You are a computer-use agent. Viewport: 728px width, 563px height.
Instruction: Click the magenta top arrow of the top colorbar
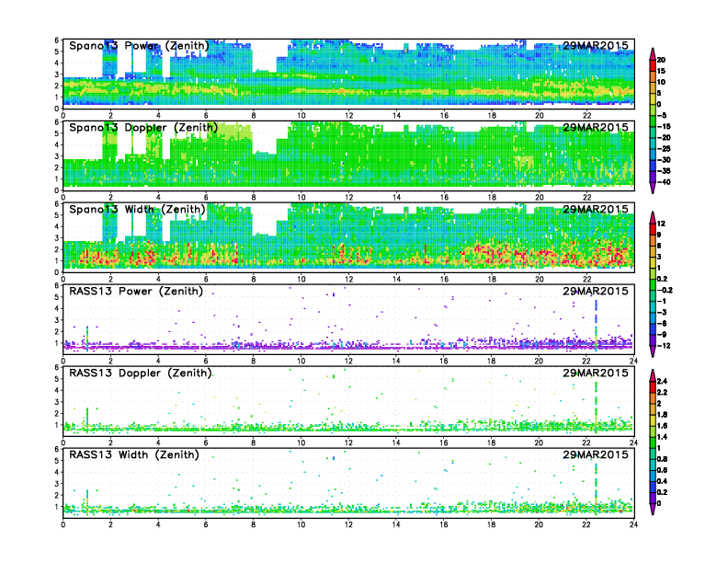(x=653, y=52)
